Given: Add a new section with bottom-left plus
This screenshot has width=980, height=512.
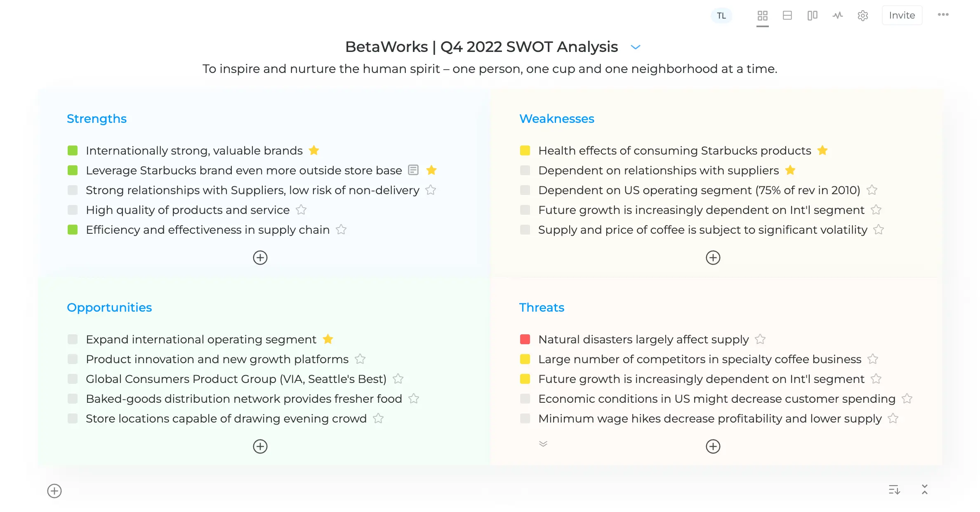Looking at the screenshot, I should pos(54,491).
